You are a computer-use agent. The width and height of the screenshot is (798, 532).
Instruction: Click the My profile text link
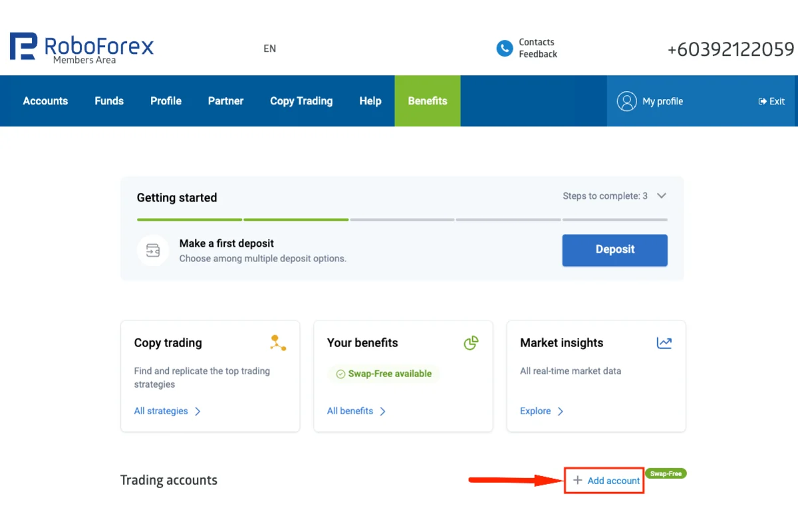click(x=662, y=101)
